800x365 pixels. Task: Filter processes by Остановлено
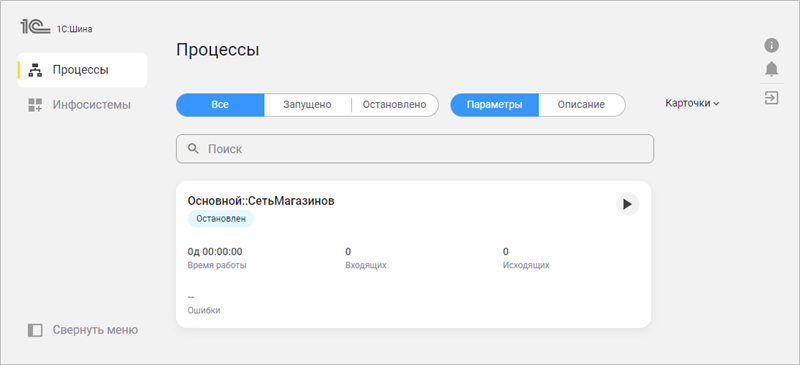point(394,105)
